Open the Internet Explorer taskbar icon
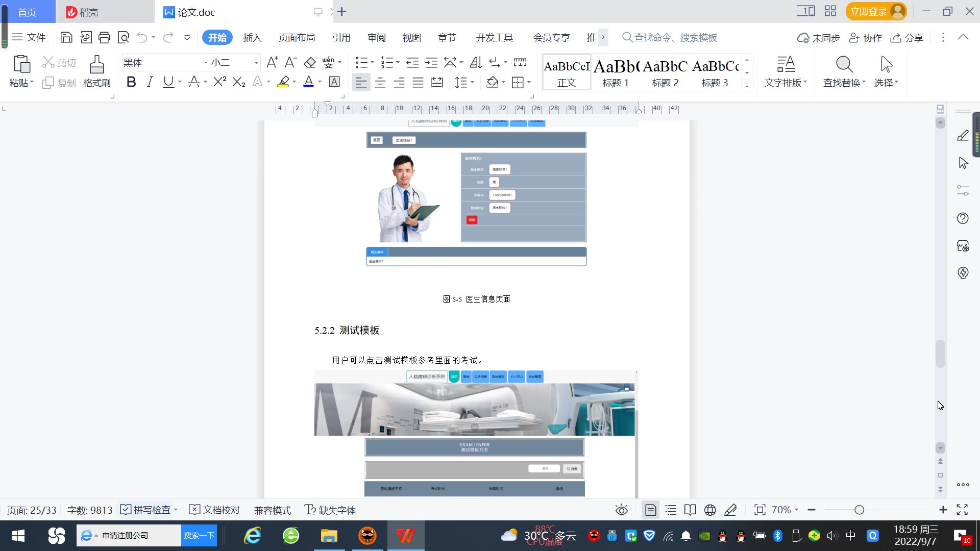Screen dimensions: 980x551 (x=252, y=535)
